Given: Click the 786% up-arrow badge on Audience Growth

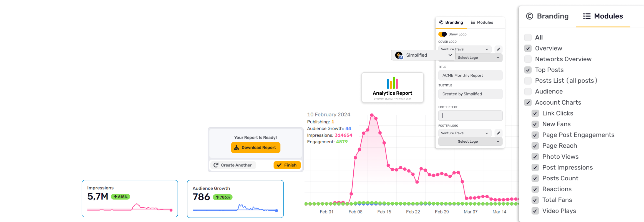Looking at the screenshot, I should (223, 197).
